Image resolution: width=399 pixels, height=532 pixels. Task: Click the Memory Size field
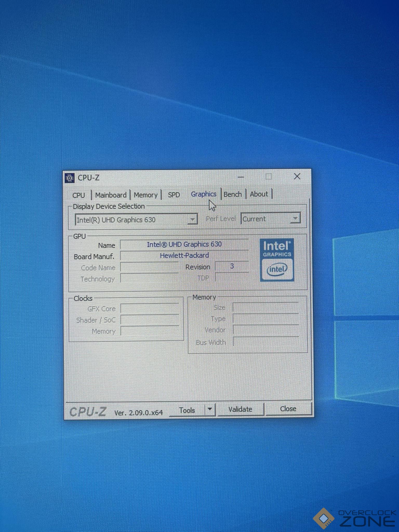tap(265, 308)
